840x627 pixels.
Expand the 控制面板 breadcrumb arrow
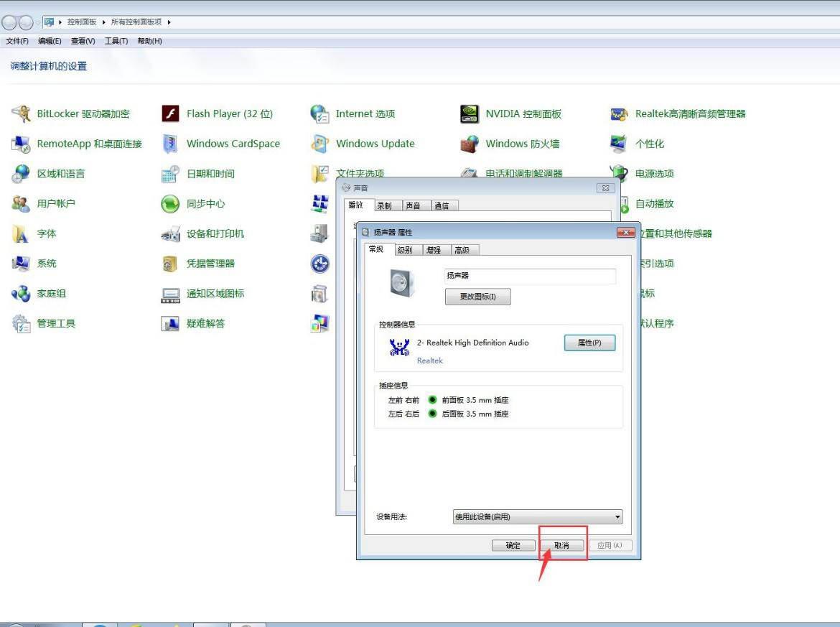tap(103, 22)
